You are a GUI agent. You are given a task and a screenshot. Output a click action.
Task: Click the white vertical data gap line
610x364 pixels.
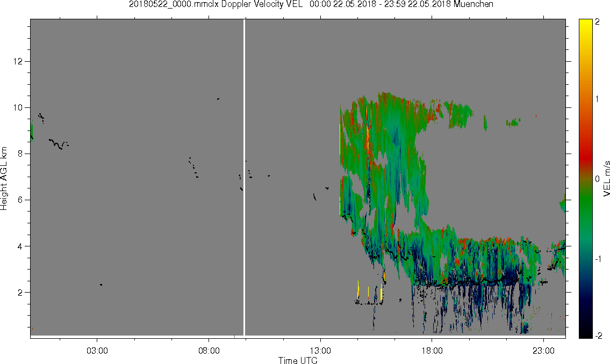pos(244,177)
